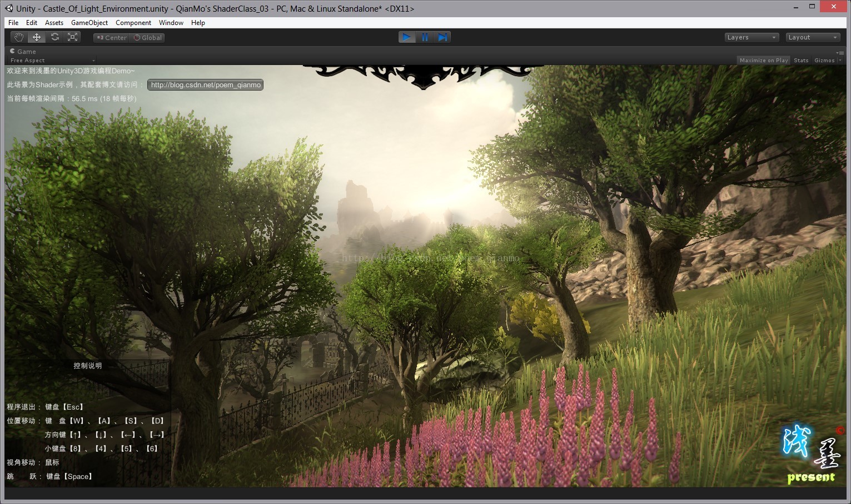Click the frame render time text
Screen dimensions: 851x504
pos(72,98)
